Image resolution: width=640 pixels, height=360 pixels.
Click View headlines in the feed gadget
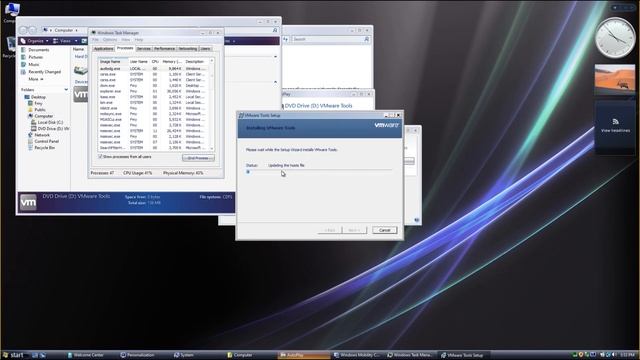pos(615,131)
